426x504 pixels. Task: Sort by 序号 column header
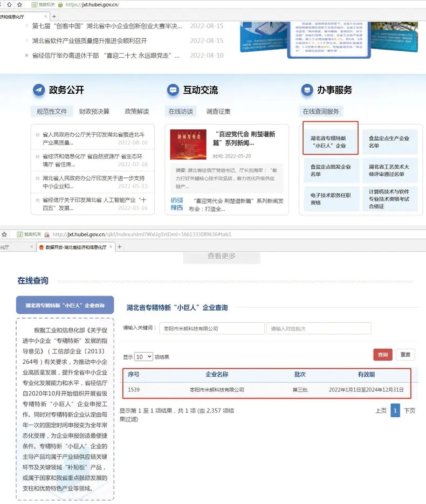[x=134, y=375]
